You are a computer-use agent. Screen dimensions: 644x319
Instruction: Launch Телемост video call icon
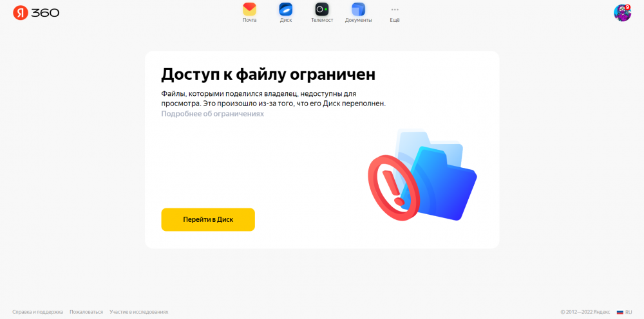pyautogui.click(x=322, y=9)
